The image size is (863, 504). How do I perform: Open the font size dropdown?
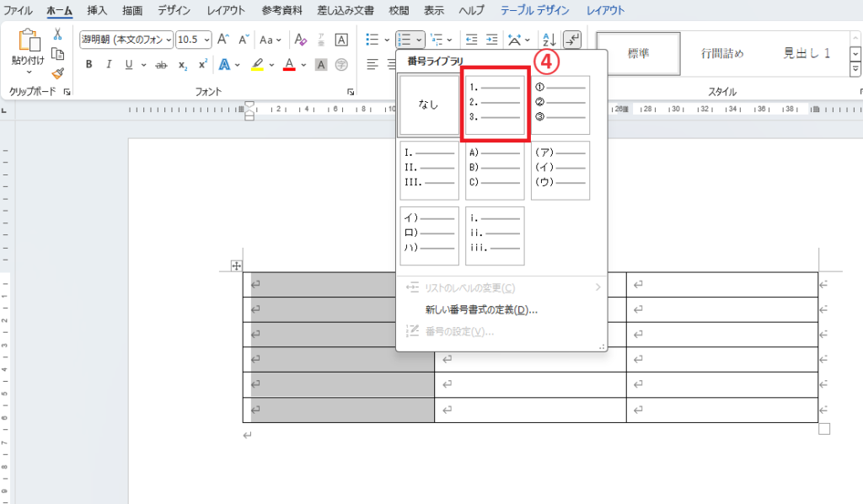pos(206,40)
